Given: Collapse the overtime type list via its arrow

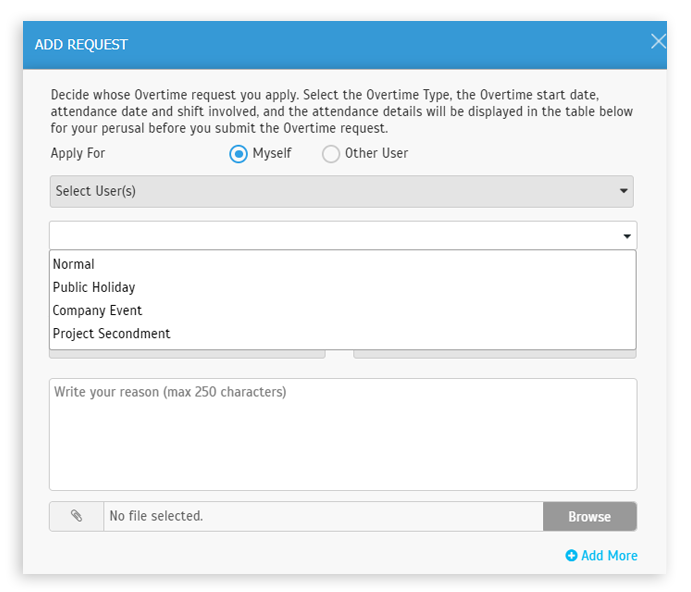Looking at the screenshot, I should (x=627, y=236).
